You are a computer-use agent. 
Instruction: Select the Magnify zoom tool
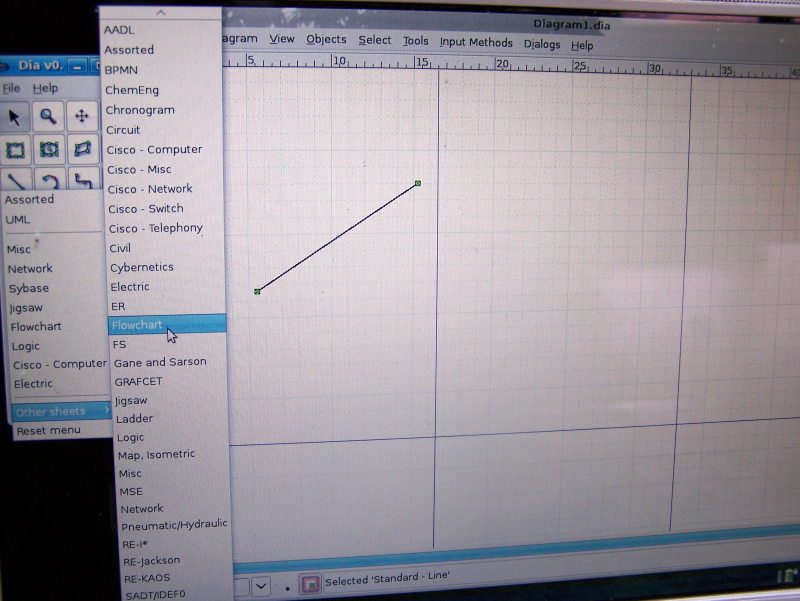pos(48,117)
